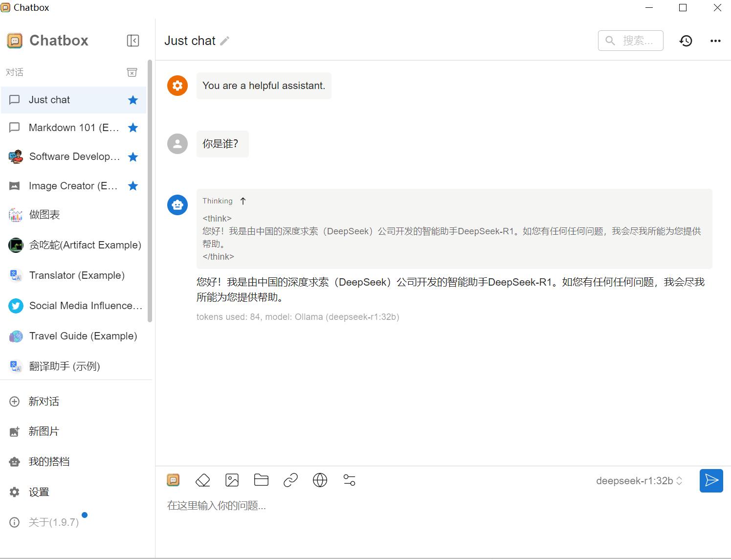Click the 我的搭档 robot icon
The width and height of the screenshot is (731, 560).
click(15, 462)
